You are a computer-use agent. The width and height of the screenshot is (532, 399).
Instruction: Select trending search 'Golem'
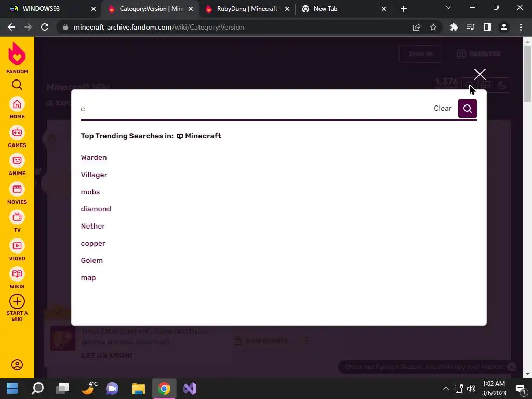pyautogui.click(x=91, y=260)
